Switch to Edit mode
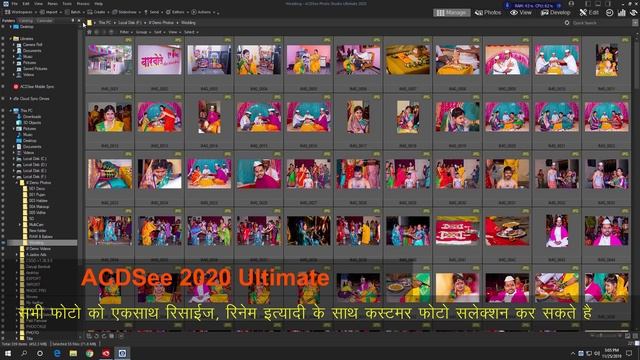Image resolution: width=640 pixels, height=360 pixels. coord(589,13)
